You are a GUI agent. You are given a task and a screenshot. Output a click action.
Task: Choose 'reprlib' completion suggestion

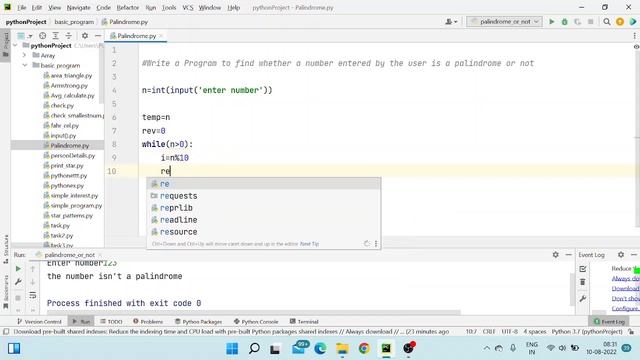tap(264, 208)
